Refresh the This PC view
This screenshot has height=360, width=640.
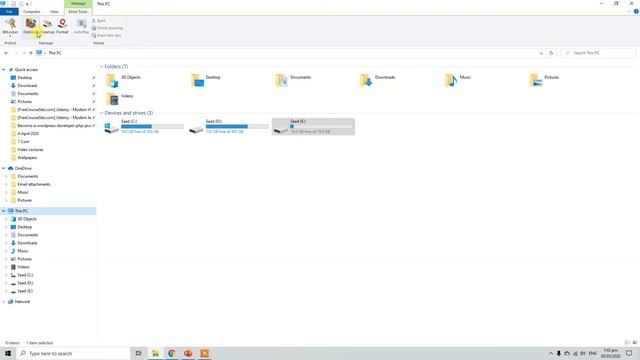click(x=551, y=53)
